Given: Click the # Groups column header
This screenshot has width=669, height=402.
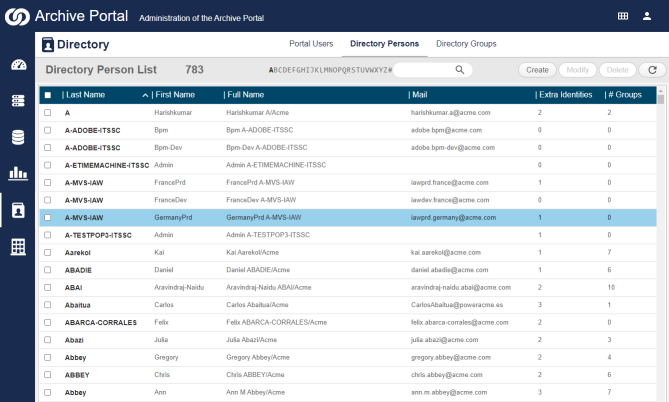Looking at the screenshot, I should tap(625, 95).
